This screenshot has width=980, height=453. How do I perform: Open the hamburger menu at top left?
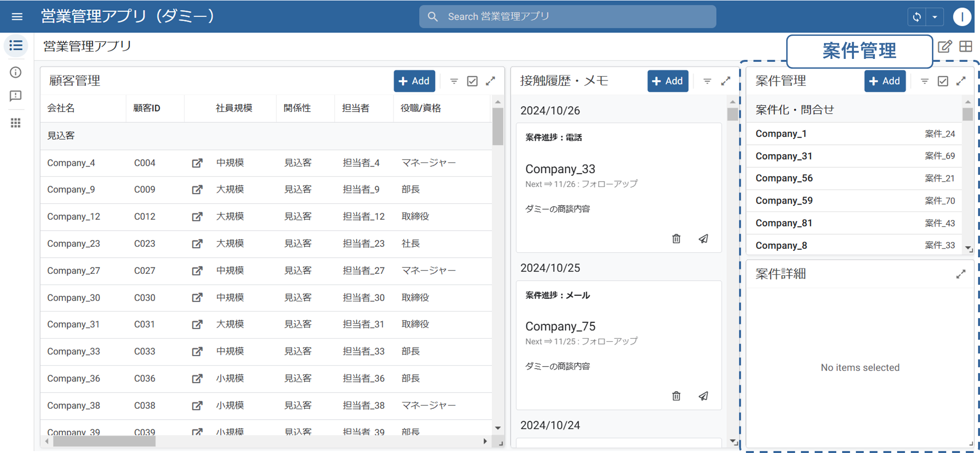[17, 16]
